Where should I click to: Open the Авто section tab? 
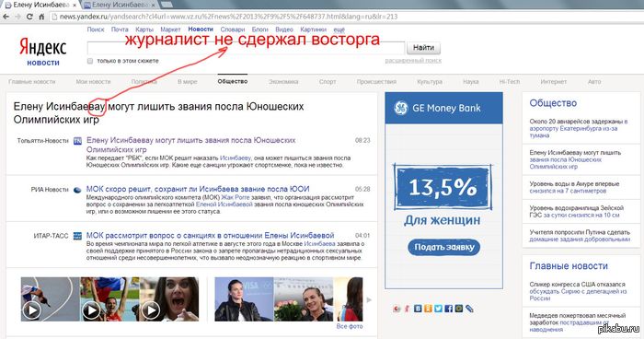pyautogui.click(x=594, y=82)
